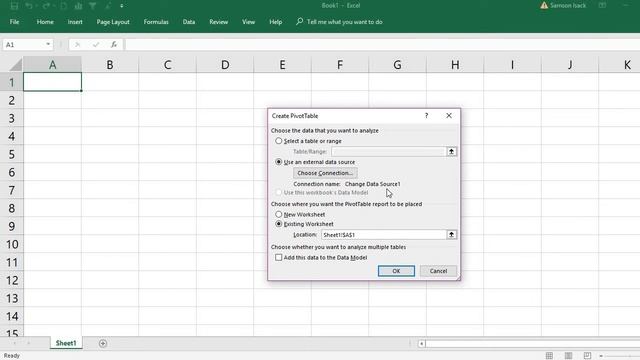Select the Existing Worksheet radio button
Viewport: 640px width, 360px height.
[279, 224]
